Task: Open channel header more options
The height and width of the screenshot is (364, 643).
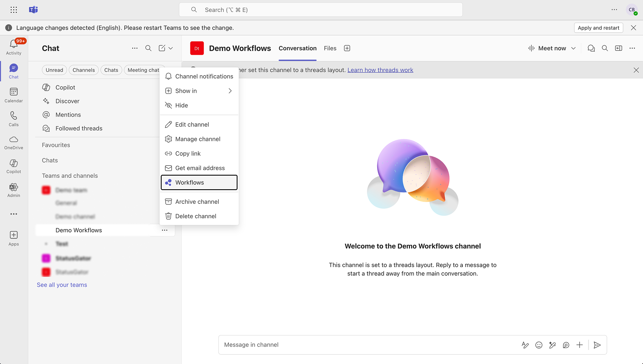Action: [x=632, y=48]
